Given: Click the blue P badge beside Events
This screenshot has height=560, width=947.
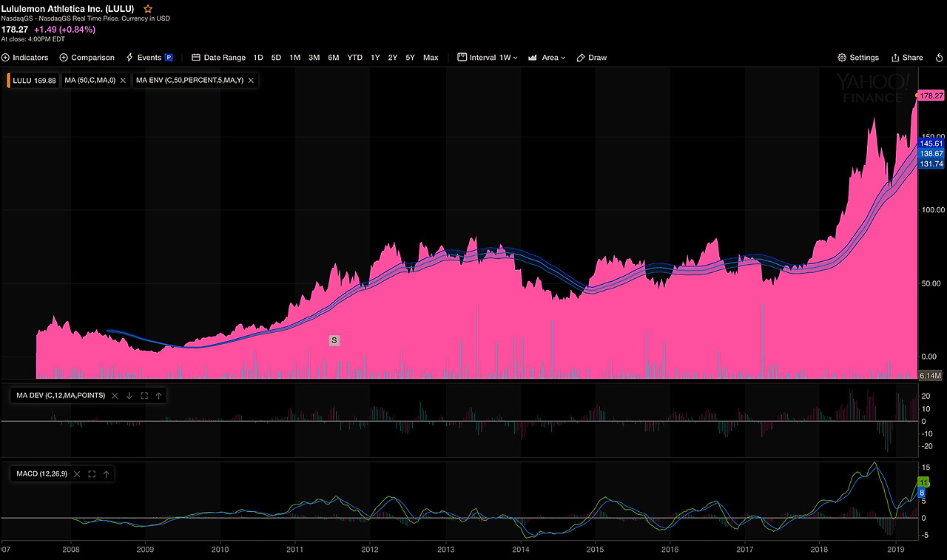Looking at the screenshot, I should tap(169, 58).
